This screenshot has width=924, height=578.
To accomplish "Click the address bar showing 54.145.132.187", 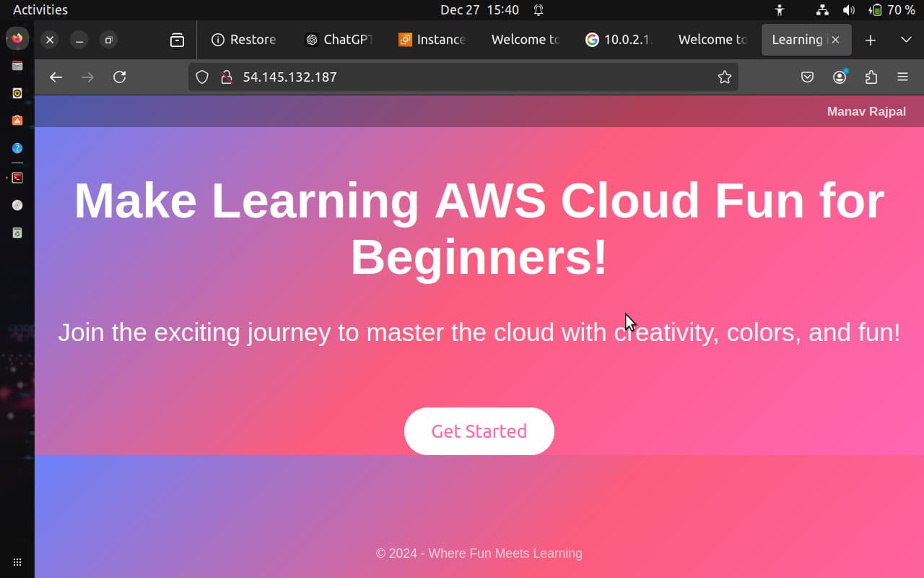I will tap(463, 77).
